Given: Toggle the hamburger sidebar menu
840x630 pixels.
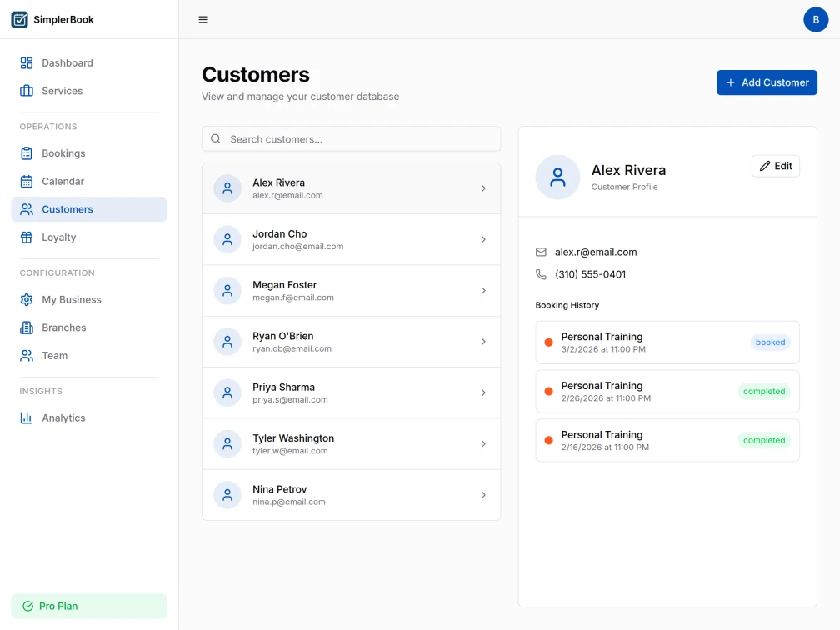Looking at the screenshot, I should pos(203,19).
